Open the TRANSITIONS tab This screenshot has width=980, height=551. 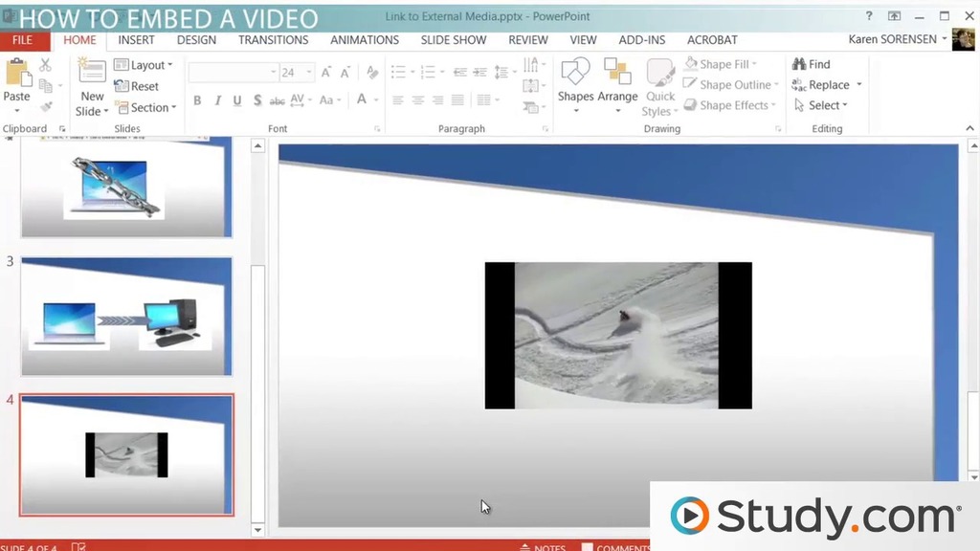(x=273, y=40)
